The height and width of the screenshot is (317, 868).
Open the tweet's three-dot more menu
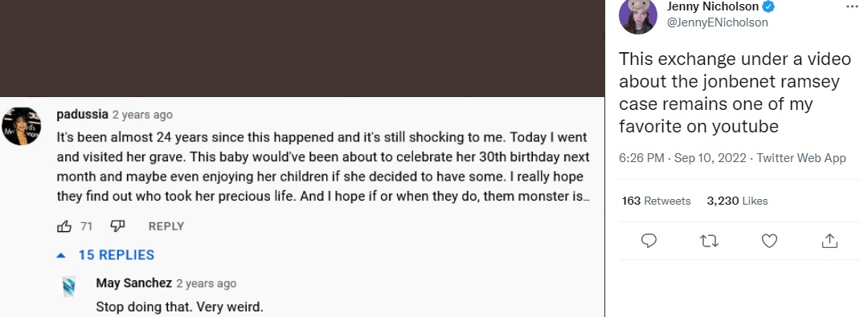(x=852, y=6)
